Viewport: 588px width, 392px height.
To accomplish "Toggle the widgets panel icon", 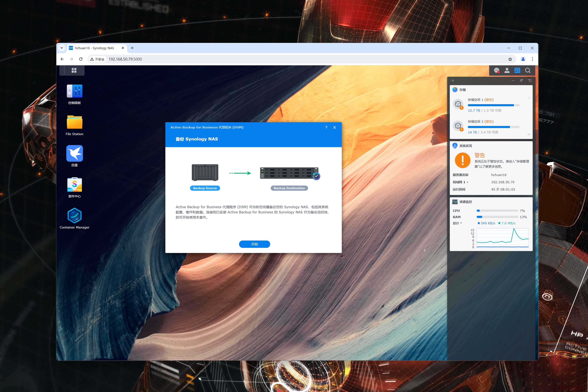I will tap(517, 71).
